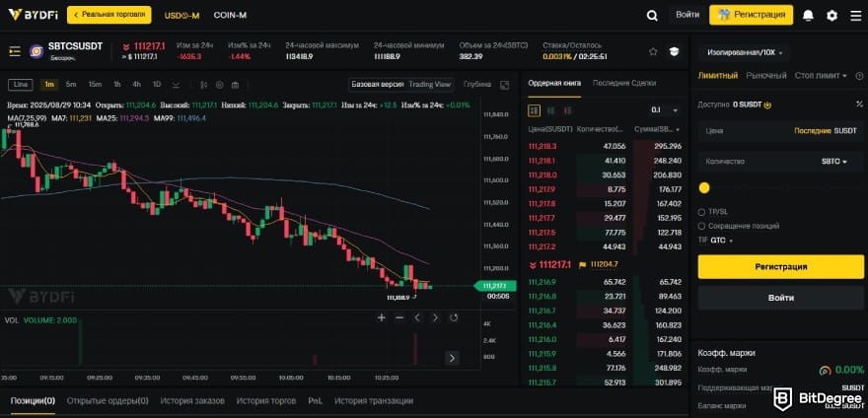This screenshot has height=418, width=868.
Task: Open История заказов tab
Action: [192, 401]
